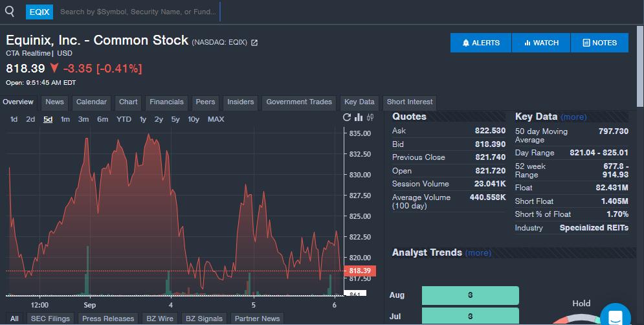Filter the news feed by Partner News
The width and height of the screenshot is (644, 325).
[x=257, y=319]
